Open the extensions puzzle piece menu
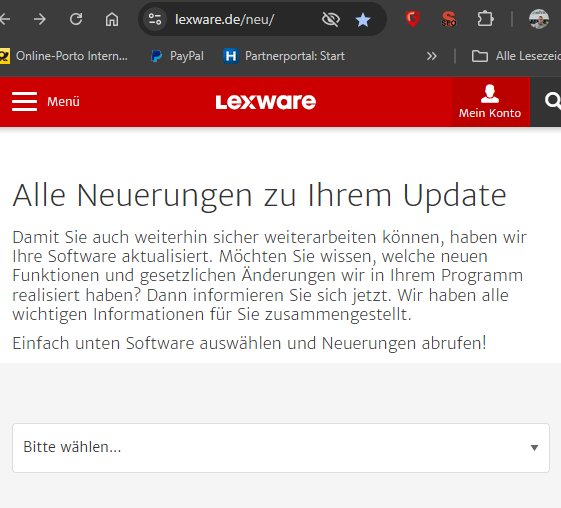 (485, 19)
